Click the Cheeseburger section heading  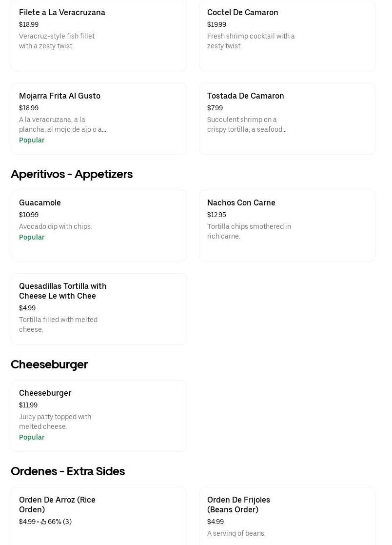click(49, 364)
